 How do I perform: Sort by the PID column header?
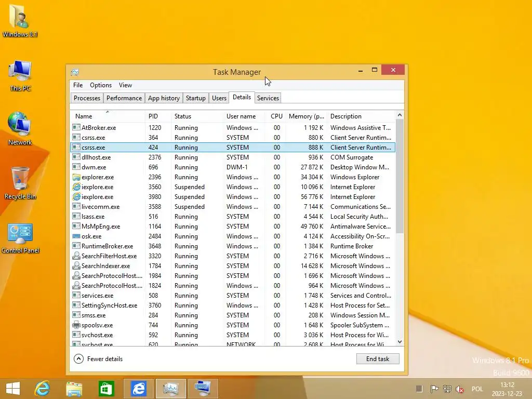click(158, 116)
